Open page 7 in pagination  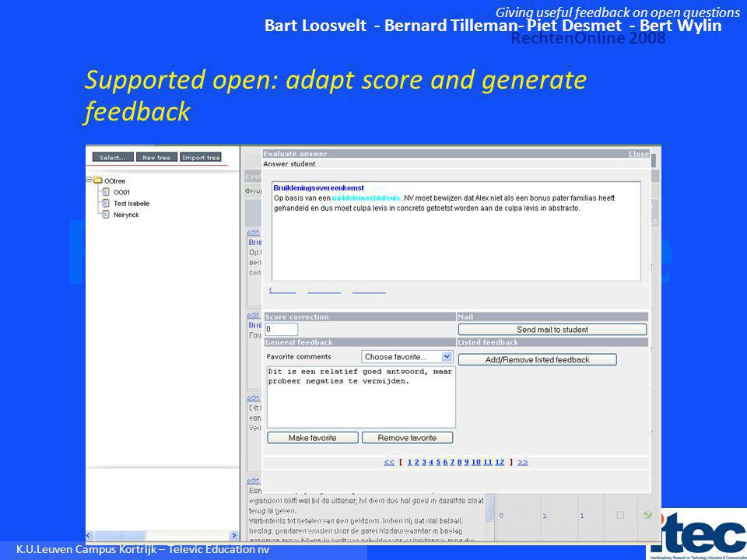[453, 462]
